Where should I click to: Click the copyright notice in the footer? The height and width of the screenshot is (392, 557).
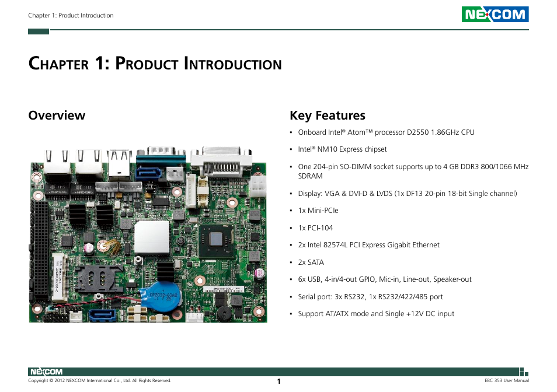99,381
